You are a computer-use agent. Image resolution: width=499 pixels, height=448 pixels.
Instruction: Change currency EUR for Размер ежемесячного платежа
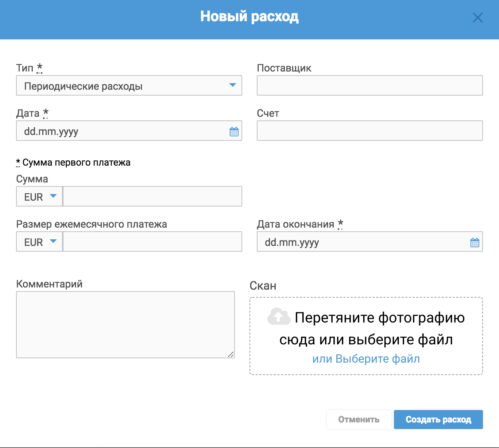39,242
